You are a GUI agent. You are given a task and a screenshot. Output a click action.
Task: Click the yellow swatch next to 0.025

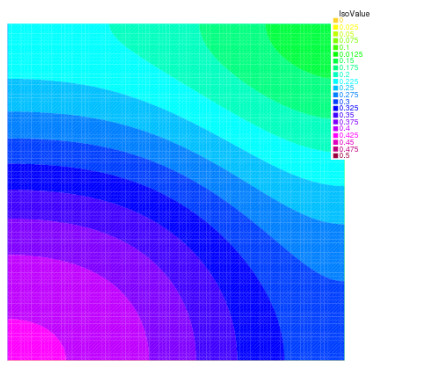tap(335, 27)
